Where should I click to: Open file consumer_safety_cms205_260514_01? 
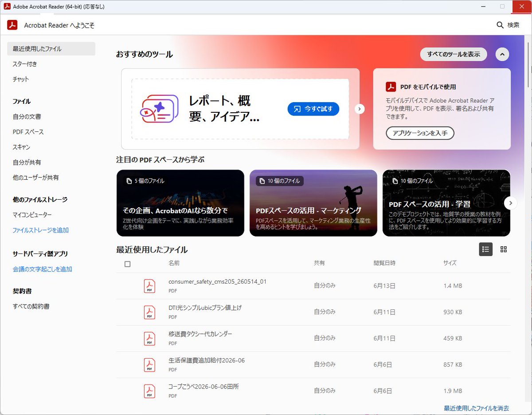[x=218, y=282]
